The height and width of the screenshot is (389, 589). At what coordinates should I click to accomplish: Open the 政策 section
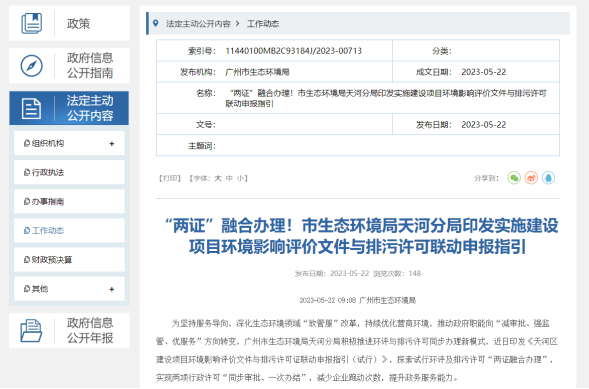(69, 23)
